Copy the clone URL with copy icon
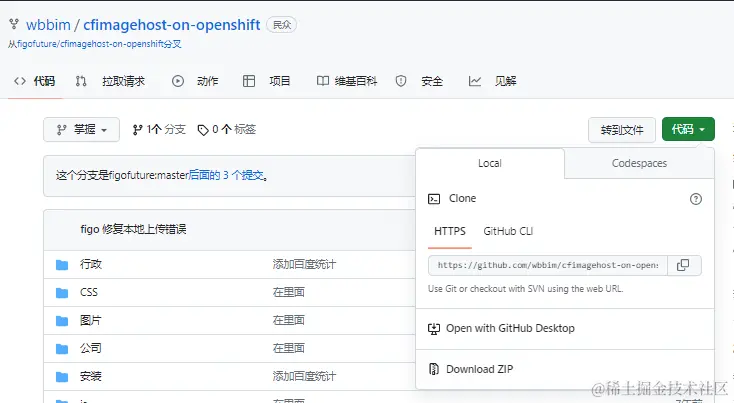This screenshot has height=403, width=734. 684,265
